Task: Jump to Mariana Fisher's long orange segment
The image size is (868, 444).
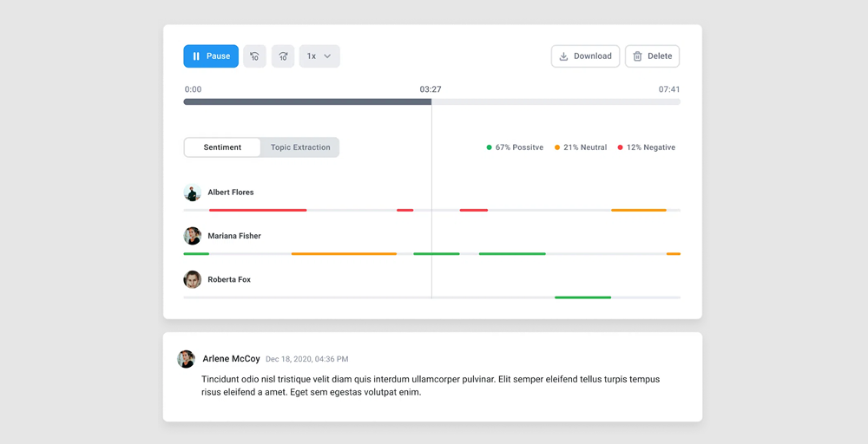Action: [344, 254]
